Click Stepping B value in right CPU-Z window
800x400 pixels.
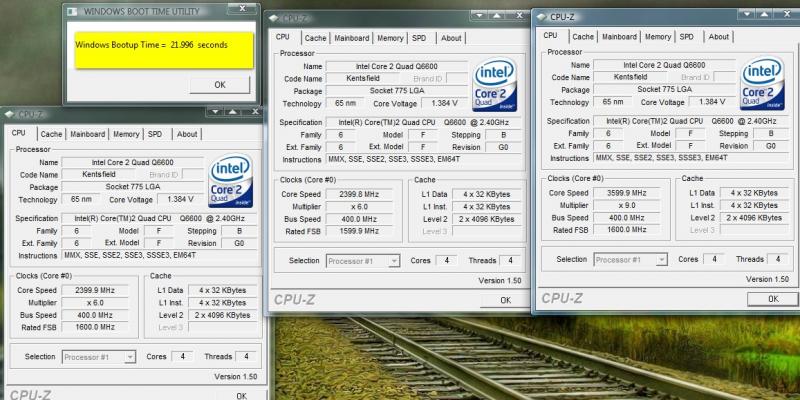(x=770, y=133)
